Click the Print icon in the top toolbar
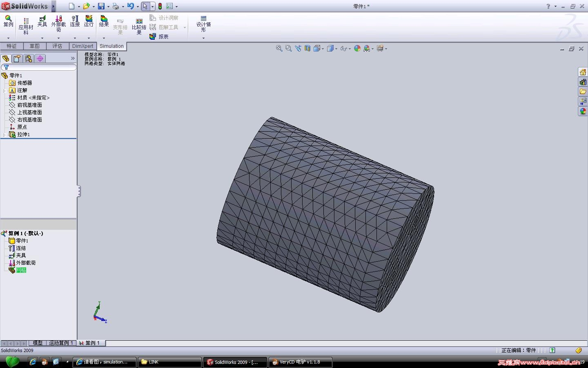Viewport: 588px width, 368px height. 116,6
